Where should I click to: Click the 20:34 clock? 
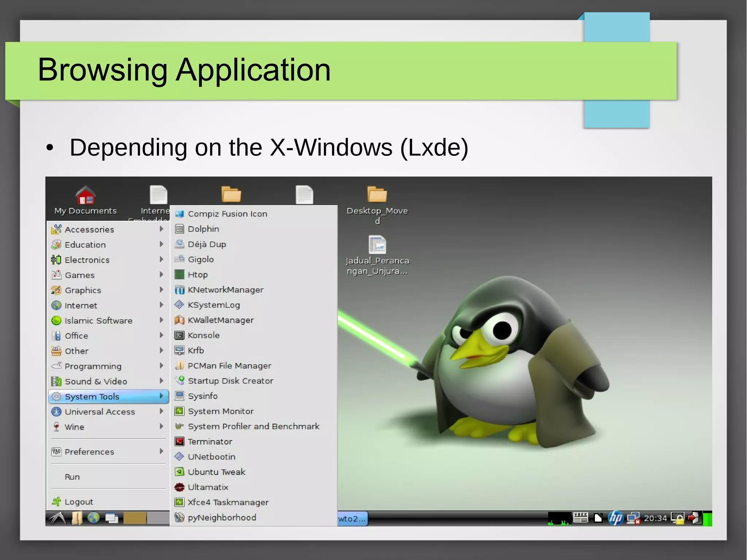point(655,518)
